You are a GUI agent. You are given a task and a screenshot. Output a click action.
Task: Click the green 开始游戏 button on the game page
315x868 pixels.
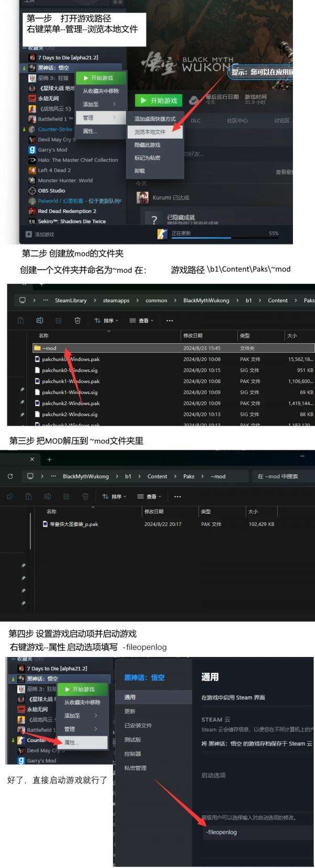pos(159,100)
